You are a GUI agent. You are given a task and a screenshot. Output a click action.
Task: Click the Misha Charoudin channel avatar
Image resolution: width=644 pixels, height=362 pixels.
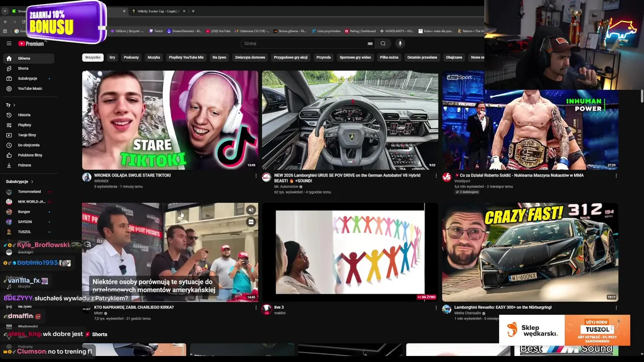pyautogui.click(x=447, y=309)
